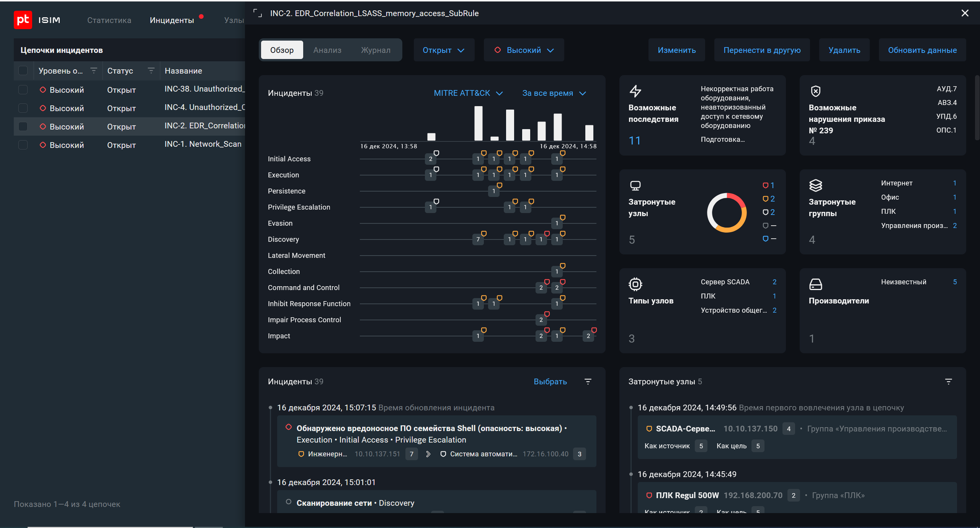This screenshot has width=980, height=528.
Task: Click the PT ISIM logo icon
Action: pos(23,20)
